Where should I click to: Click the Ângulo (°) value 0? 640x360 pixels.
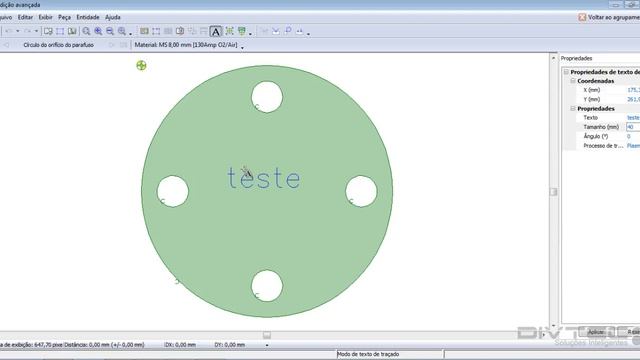[629, 136]
